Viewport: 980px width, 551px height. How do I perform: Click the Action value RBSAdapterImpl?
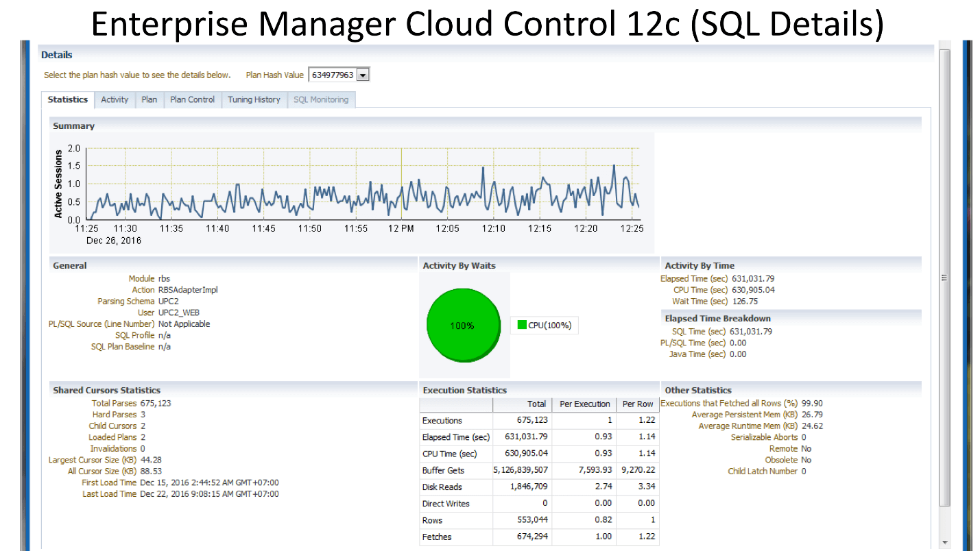point(188,290)
